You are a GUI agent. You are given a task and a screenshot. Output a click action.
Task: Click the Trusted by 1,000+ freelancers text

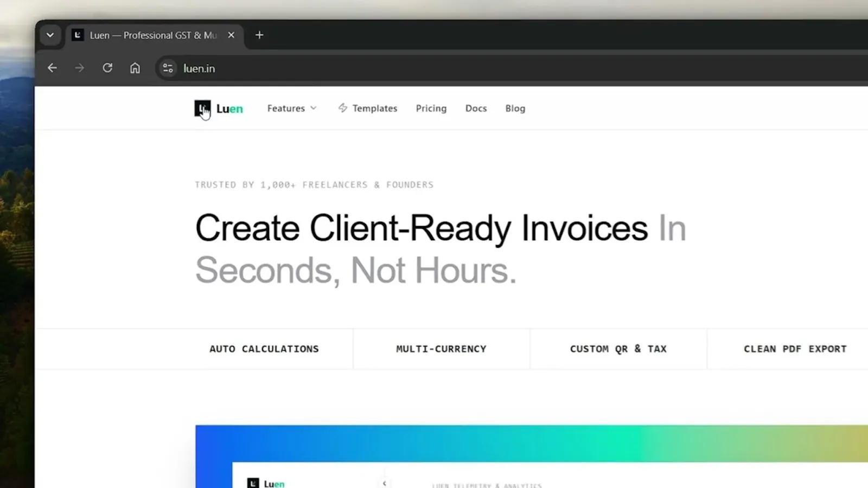click(x=314, y=185)
